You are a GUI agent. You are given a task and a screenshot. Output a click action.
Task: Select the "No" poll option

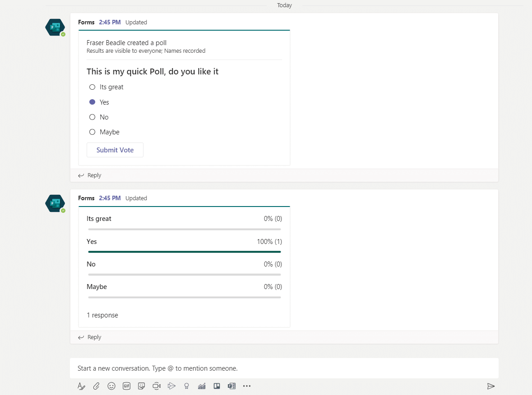coord(93,117)
